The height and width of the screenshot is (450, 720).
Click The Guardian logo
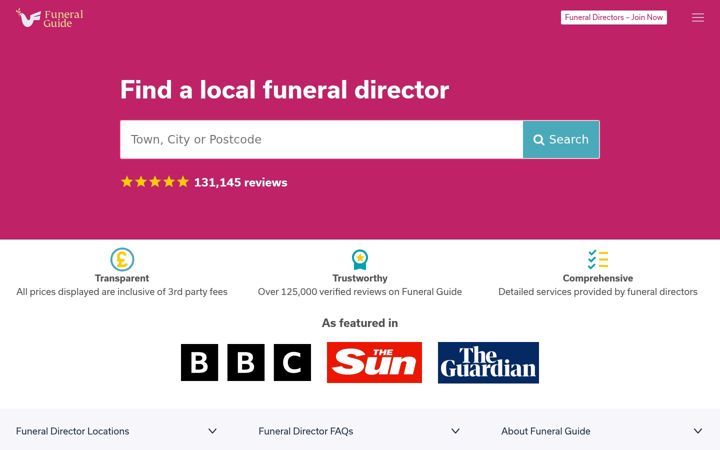click(488, 362)
